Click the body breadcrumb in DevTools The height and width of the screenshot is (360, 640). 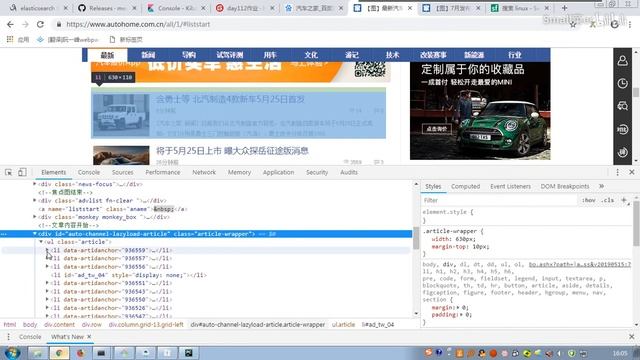[30, 324]
